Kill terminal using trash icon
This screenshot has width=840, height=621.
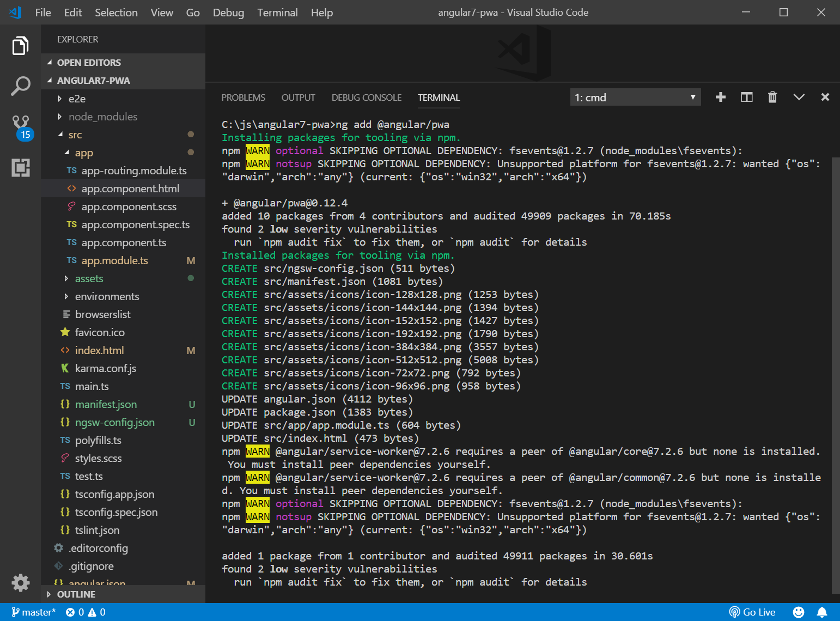click(x=772, y=97)
